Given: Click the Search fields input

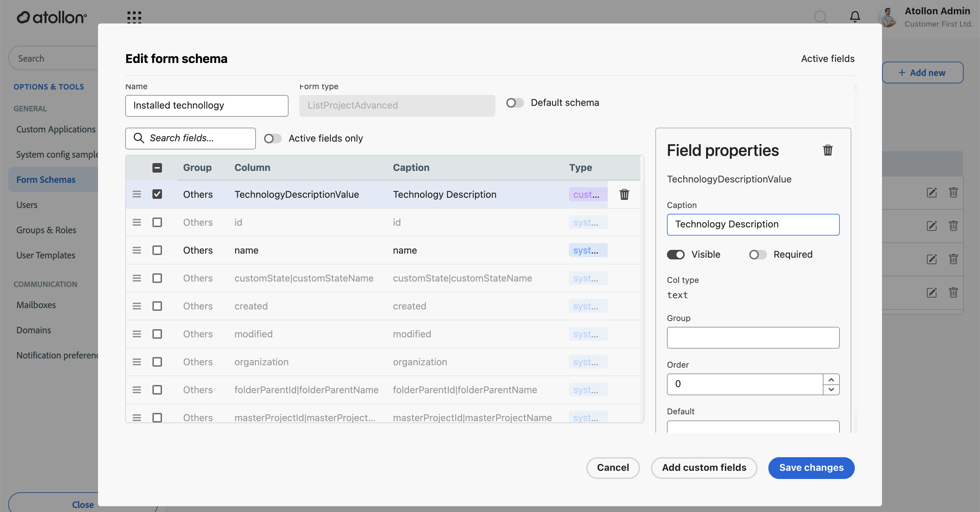Looking at the screenshot, I should point(190,138).
